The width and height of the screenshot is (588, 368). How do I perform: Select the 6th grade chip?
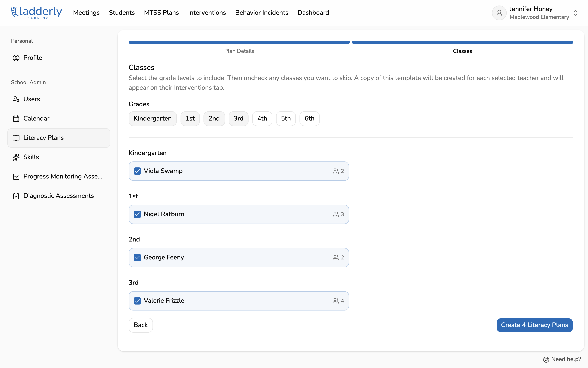pos(310,119)
